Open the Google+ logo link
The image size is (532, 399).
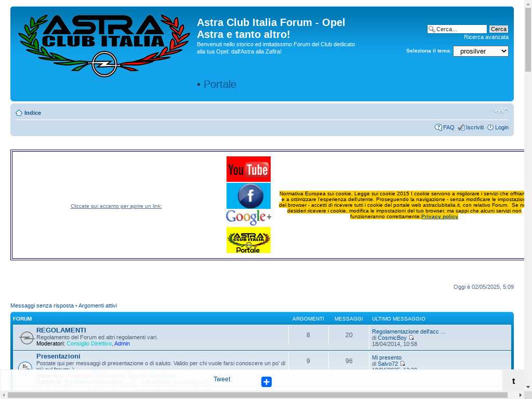(x=248, y=218)
